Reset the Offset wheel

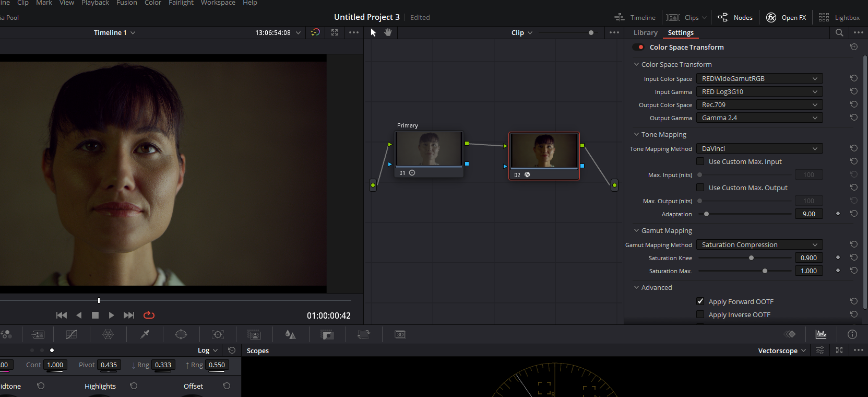227,386
